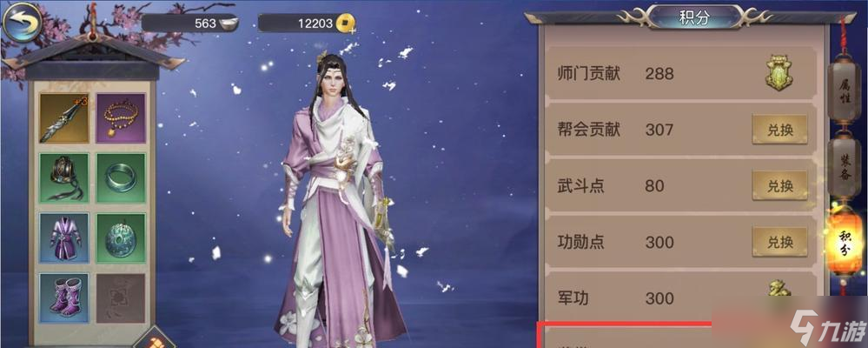Tap the back arrow button
Image resolution: width=868 pixels, height=348 pixels.
click(x=22, y=22)
